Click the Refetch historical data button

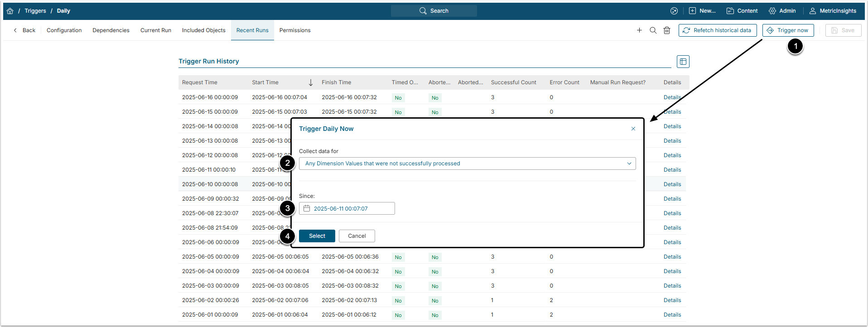(717, 30)
